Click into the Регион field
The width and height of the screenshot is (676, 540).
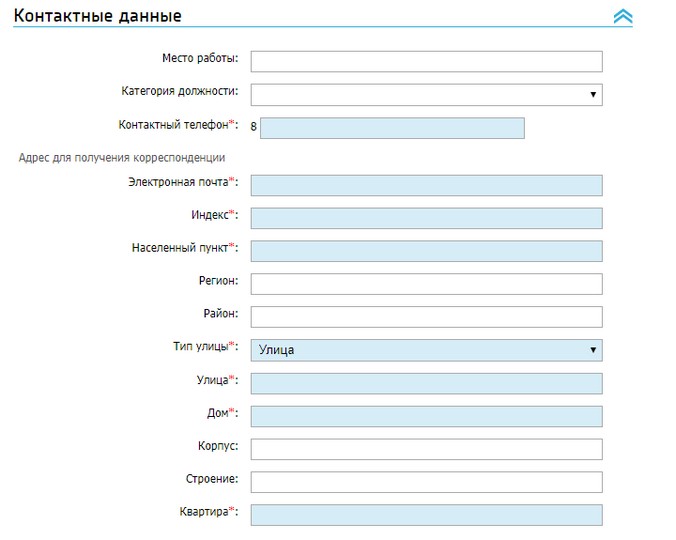point(426,284)
